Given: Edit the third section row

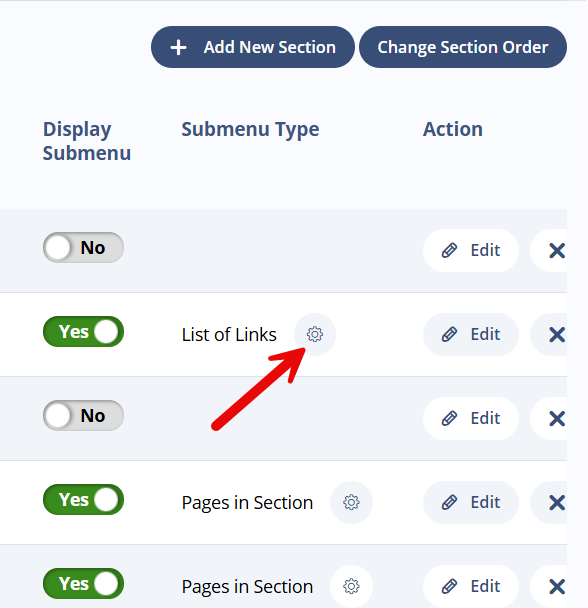Looking at the screenshot, I should coord(470,418).
